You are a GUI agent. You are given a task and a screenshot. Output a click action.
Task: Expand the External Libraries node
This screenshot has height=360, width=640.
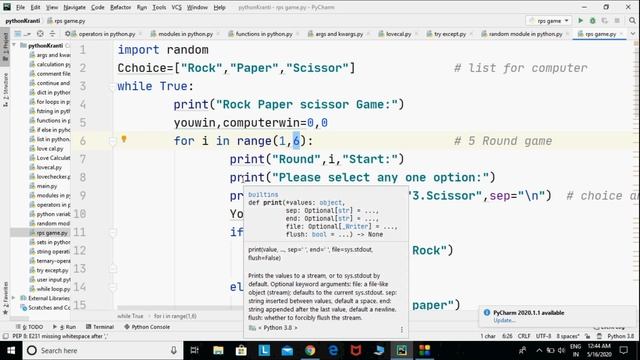click(14, 298)
